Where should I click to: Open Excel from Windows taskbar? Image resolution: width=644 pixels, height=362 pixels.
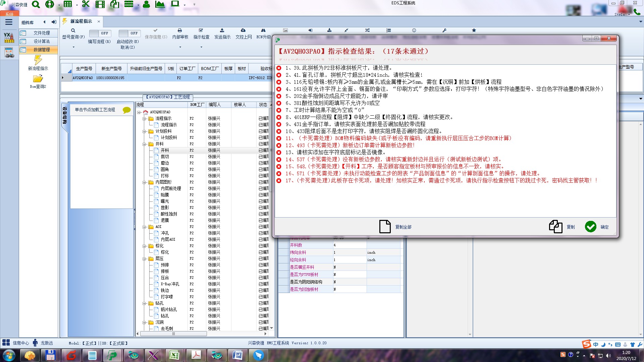click(x=174, y=355)
